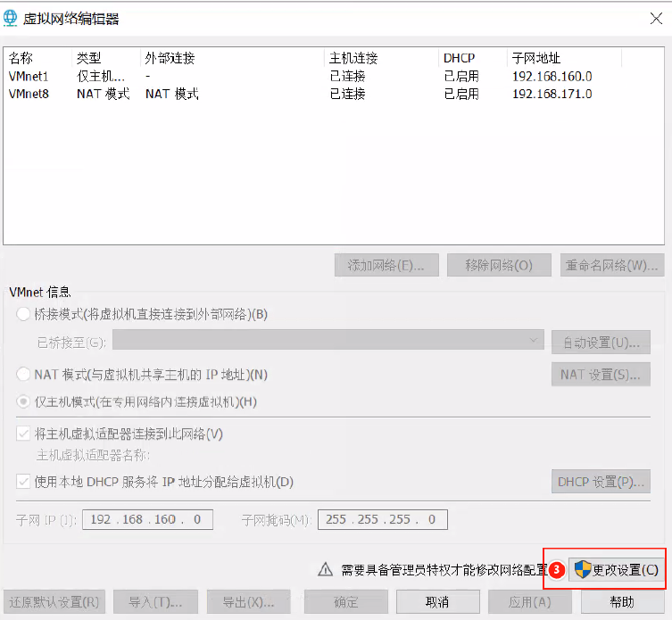Toggle 将主机虚拟适配器连接到此网络 checkbox
Image resolution: width=672 pixels, height=620 pixels.
[x=23, y=434]
